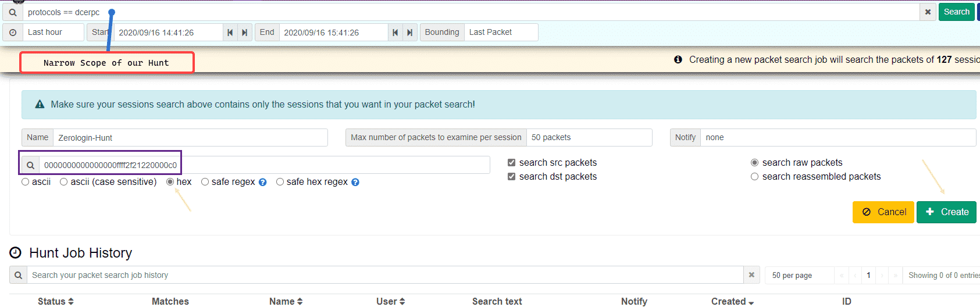Step End time backward with previous icon
This screenshot has width=980, height=307.
point(395,33)
